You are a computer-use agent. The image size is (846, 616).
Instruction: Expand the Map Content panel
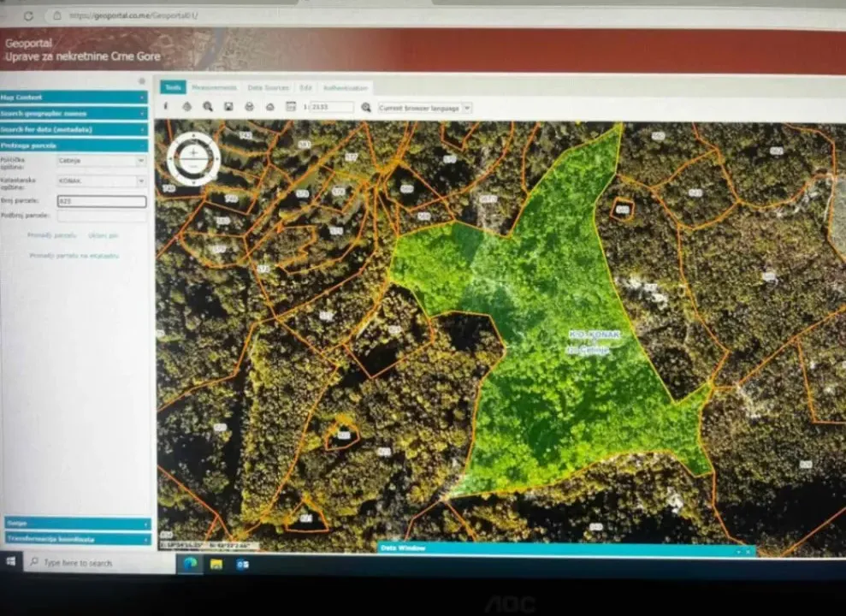click(74, 98)
